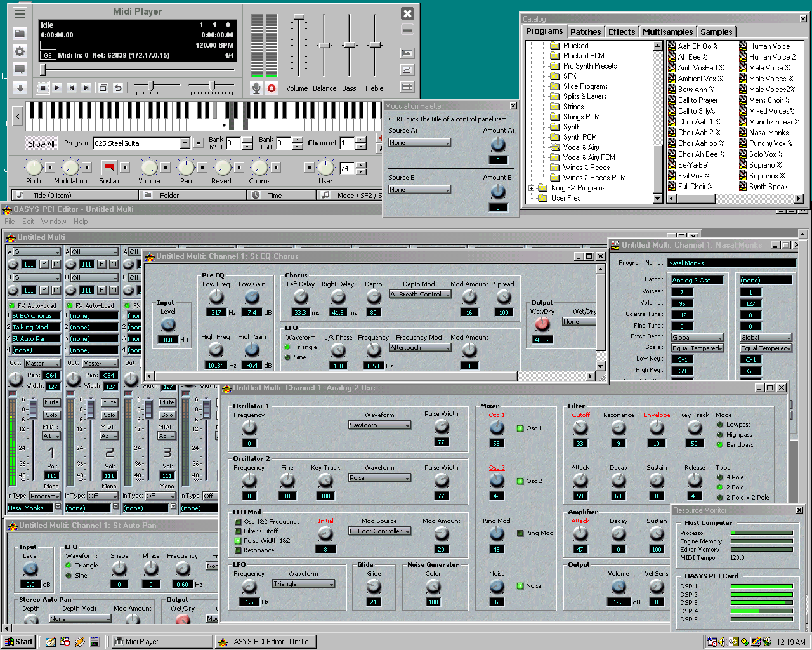Start playback with the play button
Viewport: 812px width, 650px height.
coord(57,88)
